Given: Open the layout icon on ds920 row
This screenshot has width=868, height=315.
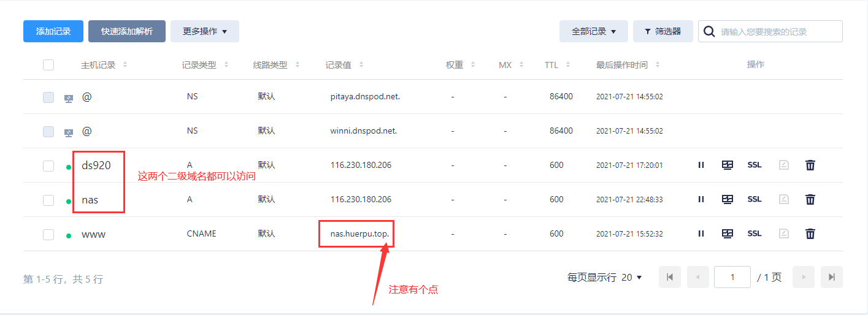Looking at the screenshot, I should click(728, 165).
